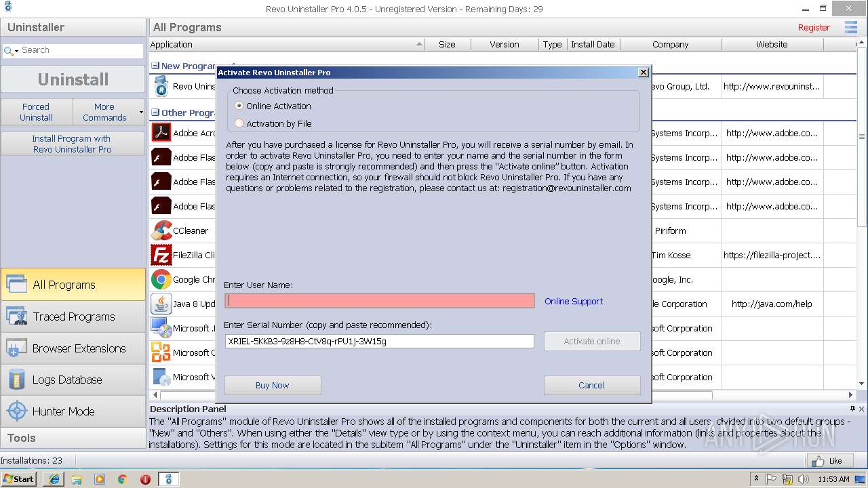Click the red Register link
This screenshot has width=868, height=488.
pyautogui.click(x=814, y=27)
